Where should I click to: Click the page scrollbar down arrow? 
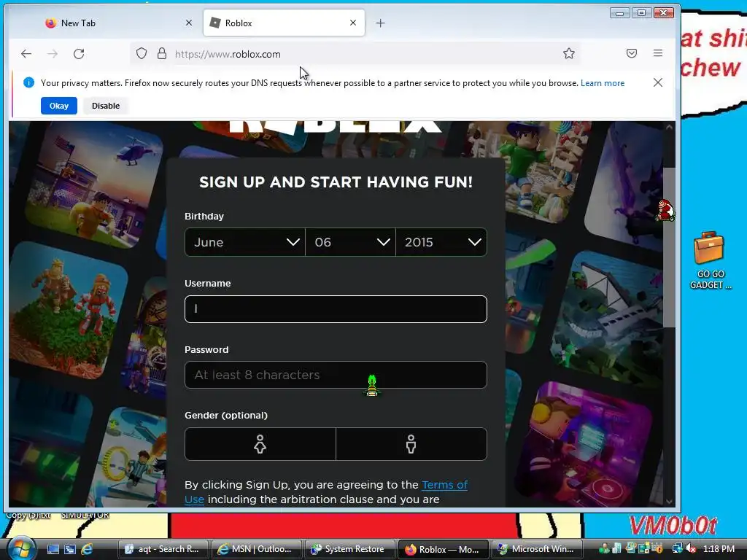pos(669,502)
